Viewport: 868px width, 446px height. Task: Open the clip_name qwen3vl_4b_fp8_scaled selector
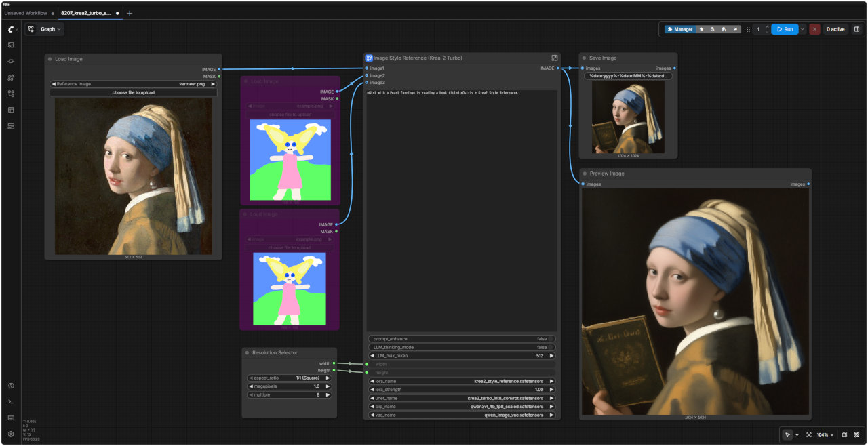tap(462, 407)
